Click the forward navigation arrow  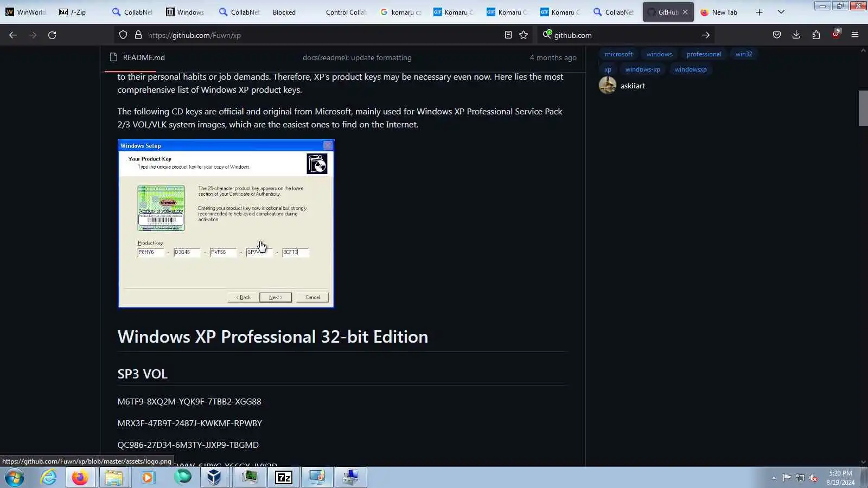[33, 35]
